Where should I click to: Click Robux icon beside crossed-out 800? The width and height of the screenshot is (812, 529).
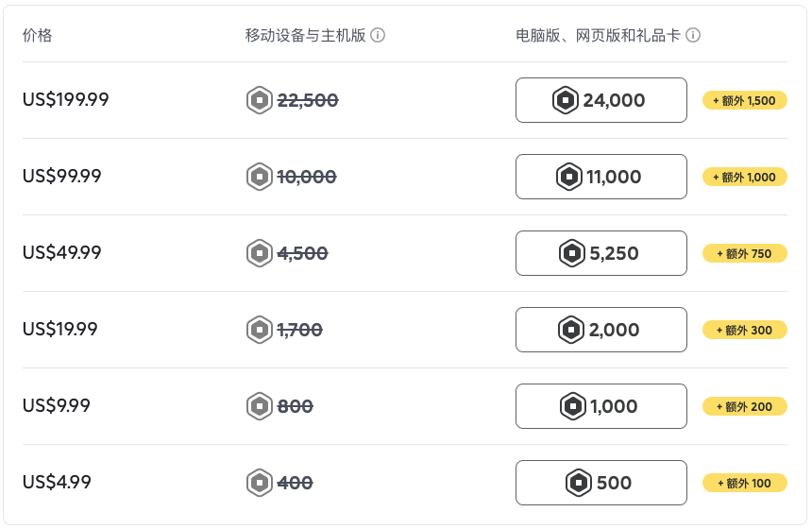pos(259,406)
